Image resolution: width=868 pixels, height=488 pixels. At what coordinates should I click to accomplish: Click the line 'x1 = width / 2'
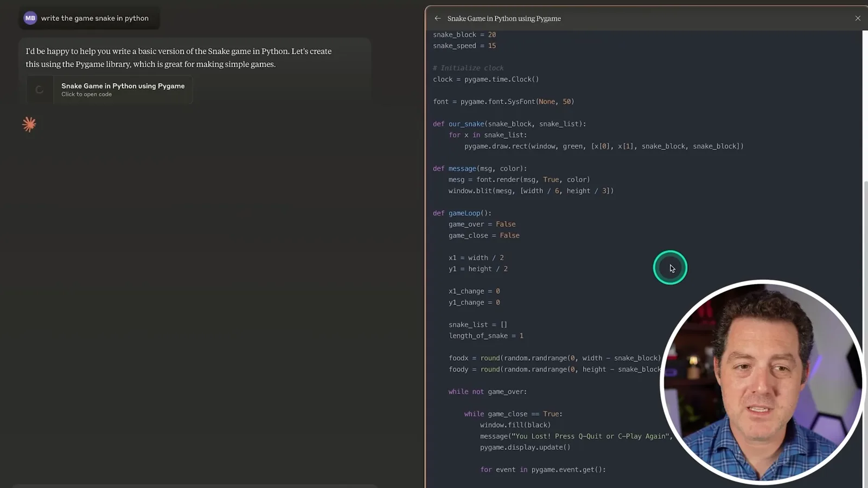(x=476, y=258)
